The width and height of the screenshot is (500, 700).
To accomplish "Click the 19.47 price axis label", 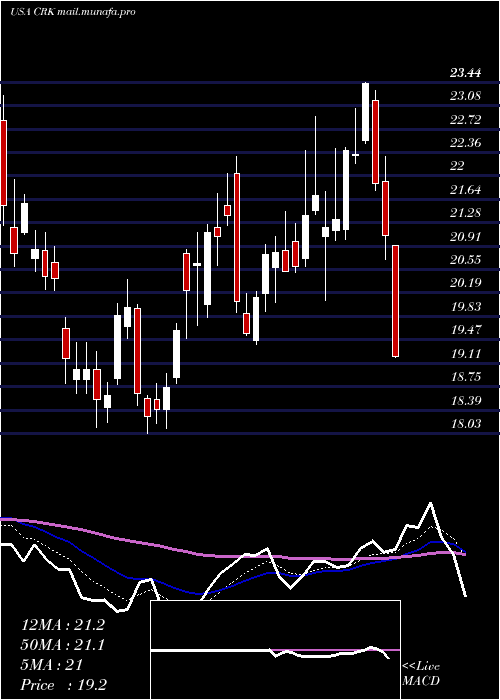I will (466, 329).
